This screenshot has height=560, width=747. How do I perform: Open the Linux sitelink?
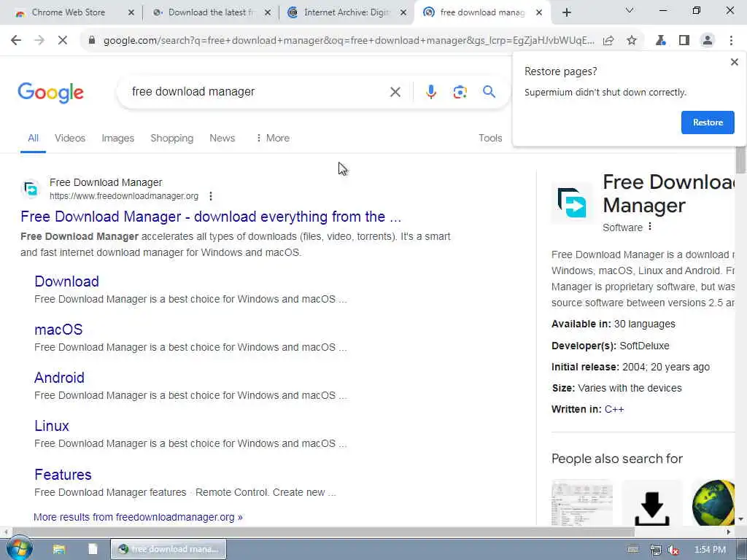[52, 426]
